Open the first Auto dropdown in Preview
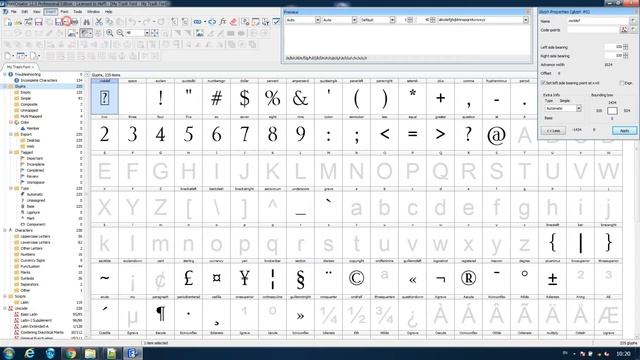Screen dimensions: 640x360 (317, 20)
